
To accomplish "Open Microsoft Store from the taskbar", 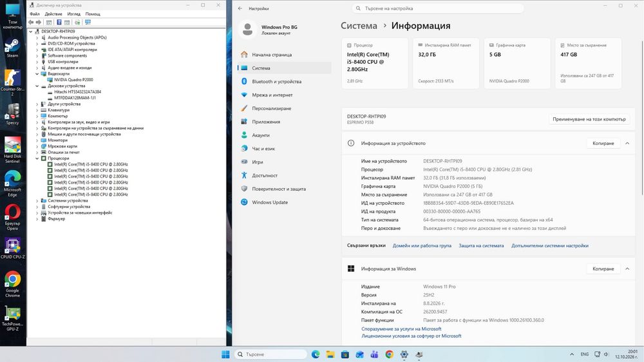I will point(345,354).
